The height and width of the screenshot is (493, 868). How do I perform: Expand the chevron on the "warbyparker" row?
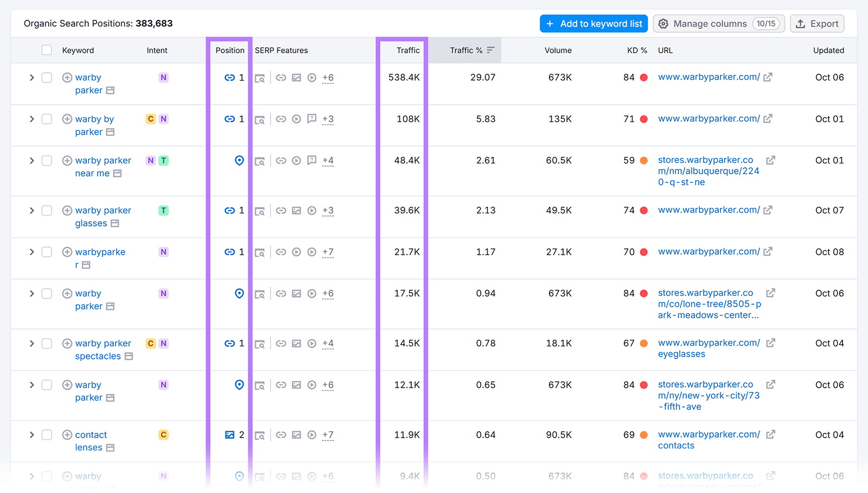point(31,251)
